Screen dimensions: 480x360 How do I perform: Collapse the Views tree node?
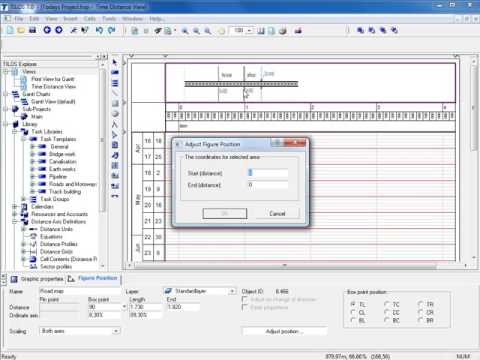6,71
